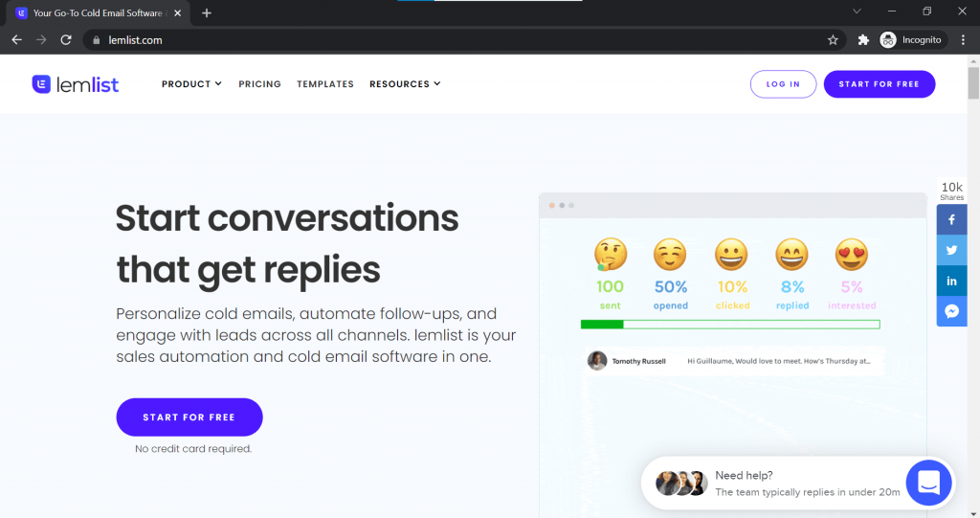Click the 10k Shares counter
This screenshot has width=980, height=518.
pyautogui.click(x=951, y=191)
